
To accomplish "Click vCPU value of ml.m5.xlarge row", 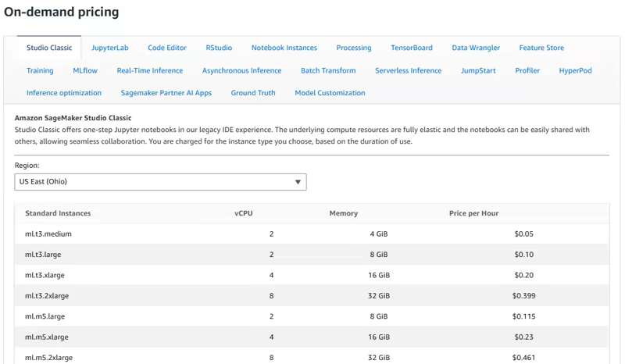I will [x=271, y=337].
